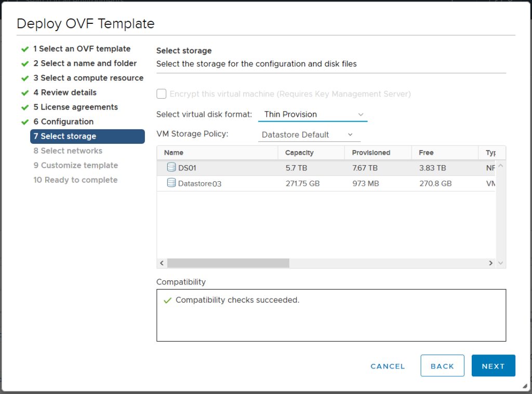The image size is (532, 394).
Task: Click the BACK button
Action: pos(442,366)
